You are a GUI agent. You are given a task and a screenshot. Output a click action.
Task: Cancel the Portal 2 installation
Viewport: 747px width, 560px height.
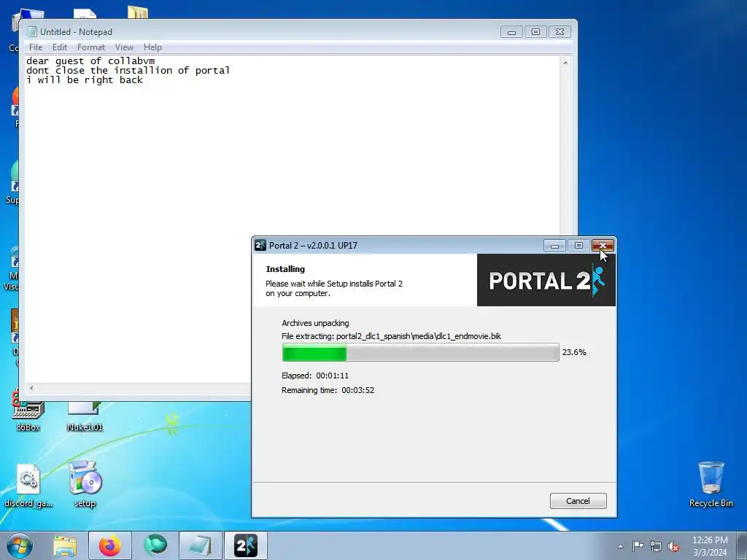pyautogui.click(x=578, y=501)
